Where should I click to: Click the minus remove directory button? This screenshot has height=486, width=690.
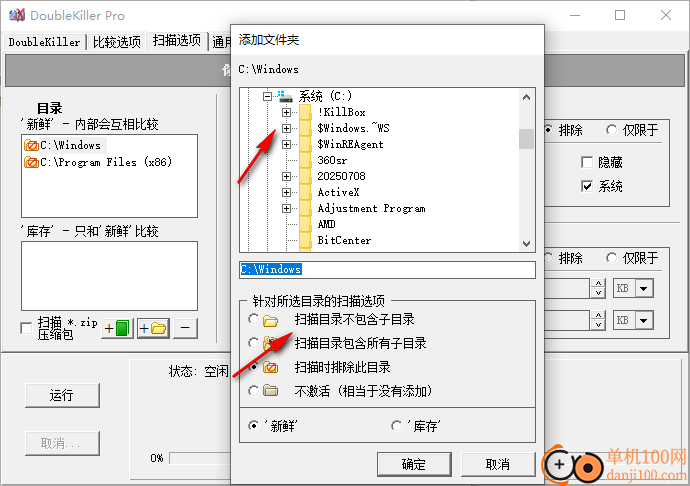tap(185, 328)
